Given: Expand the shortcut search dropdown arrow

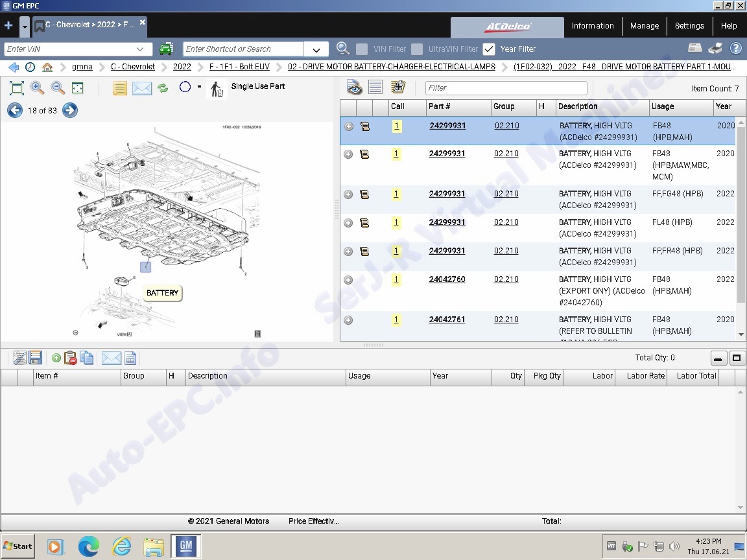Looking at the screenshot, I should click(316, 49).
